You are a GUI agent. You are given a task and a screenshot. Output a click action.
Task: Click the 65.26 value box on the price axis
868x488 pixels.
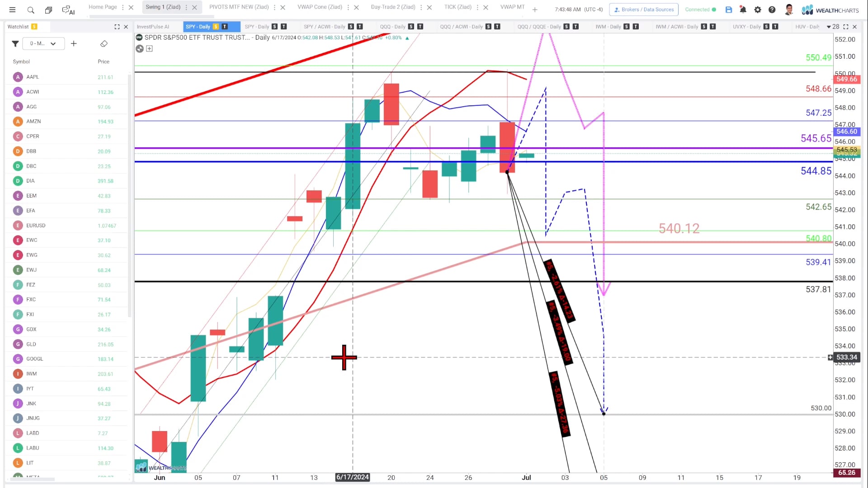(846, 473)
